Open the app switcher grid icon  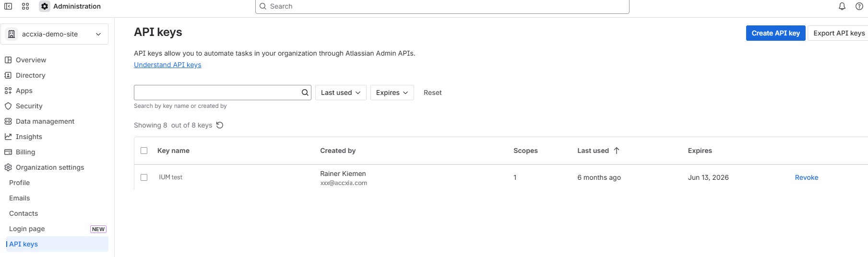click(x=25, y=6)
